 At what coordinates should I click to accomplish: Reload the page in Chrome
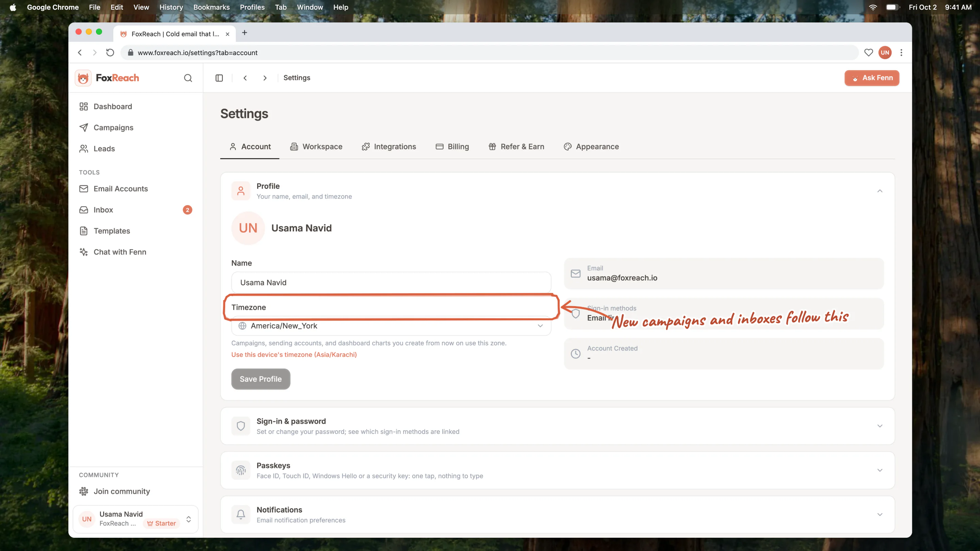click(110, 52)
